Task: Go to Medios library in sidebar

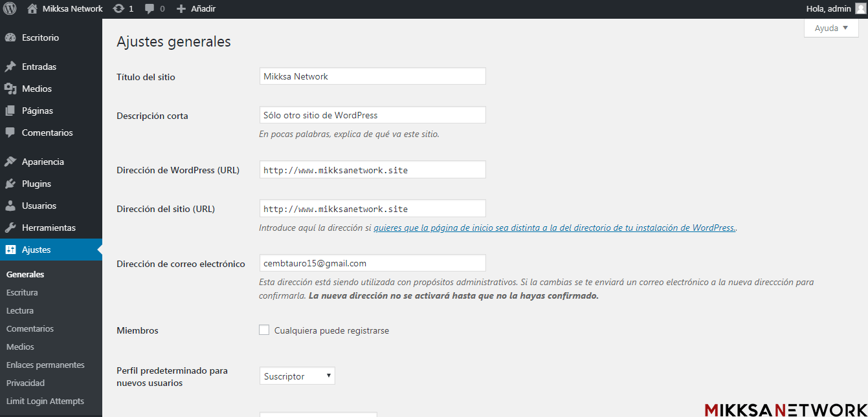Action: click(36, 89)
